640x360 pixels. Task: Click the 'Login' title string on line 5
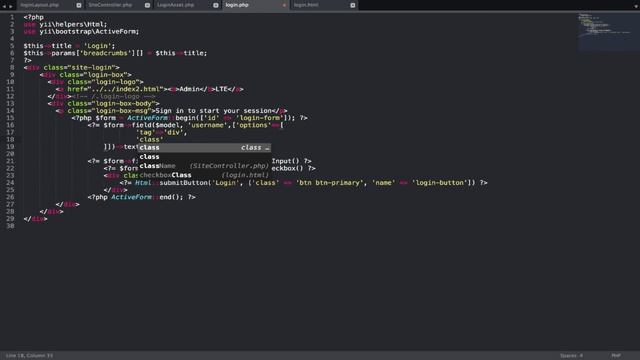pyautogui.click(x=98, y=46)
